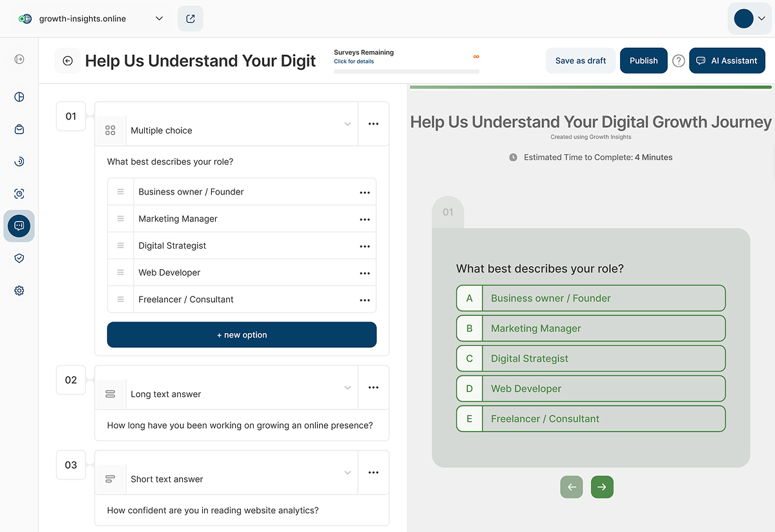The image size is (775, 532).
Task: Open options menu for Digital Strategist
Action: (x=365, y=246)
